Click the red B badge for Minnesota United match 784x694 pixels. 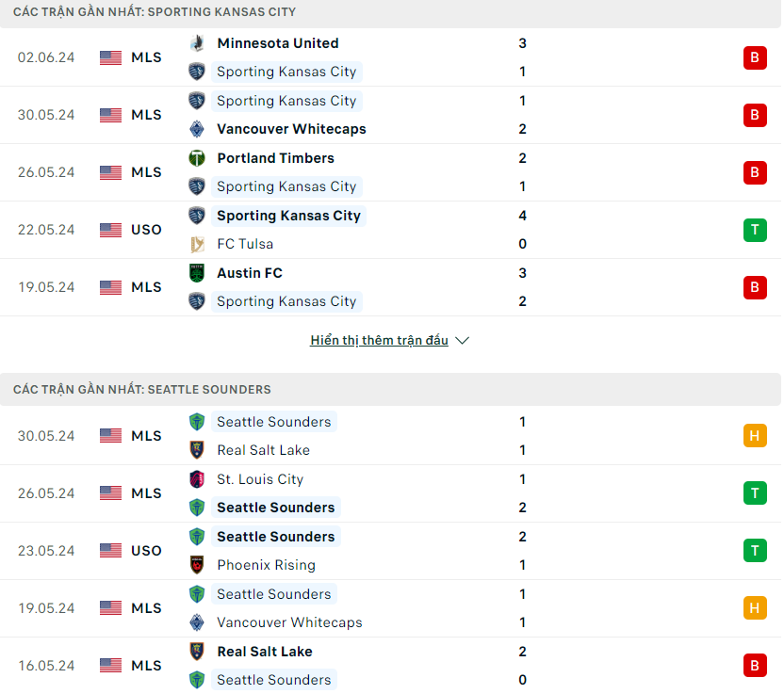pyautogui.click(x=755, y=57)
